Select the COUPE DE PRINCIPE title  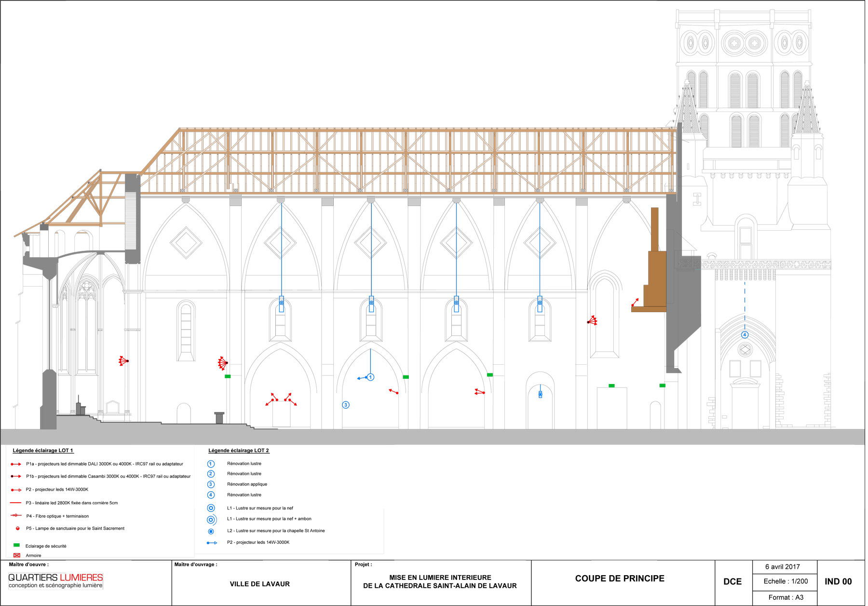(x=620, y=578)
